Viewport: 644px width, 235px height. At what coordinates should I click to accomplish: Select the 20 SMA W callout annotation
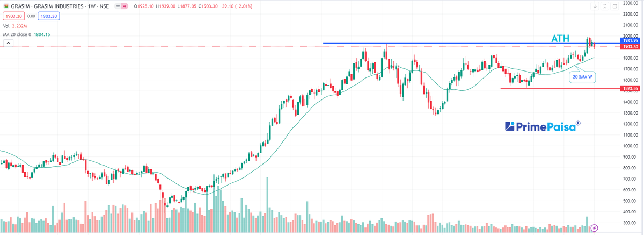[x=582, y=77]
